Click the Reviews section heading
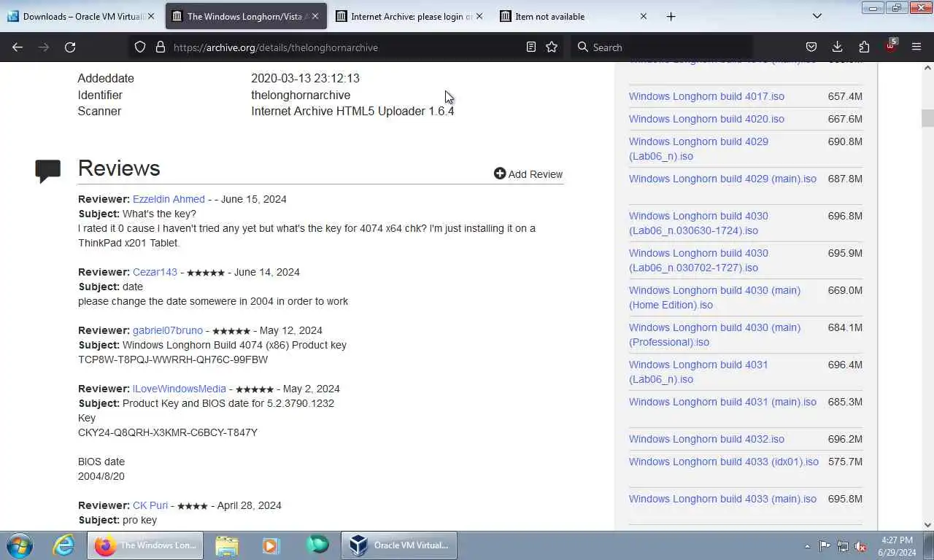 119,168
